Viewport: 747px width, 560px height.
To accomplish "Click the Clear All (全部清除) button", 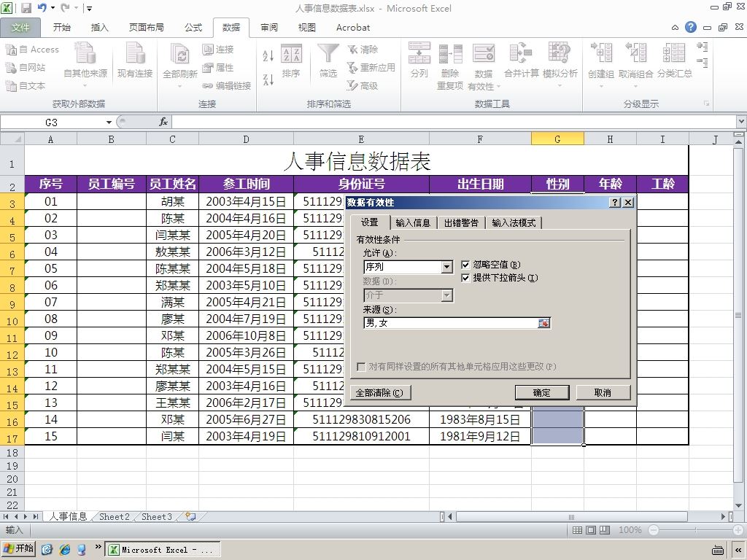I will [x=379, y=393].
